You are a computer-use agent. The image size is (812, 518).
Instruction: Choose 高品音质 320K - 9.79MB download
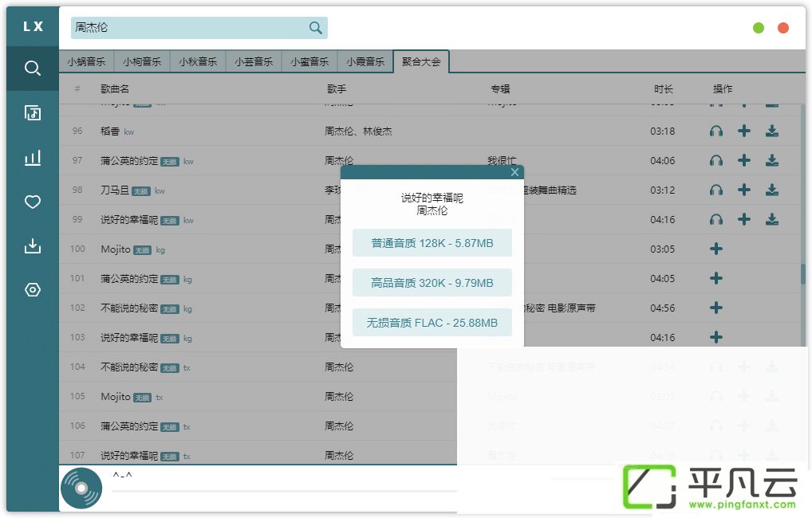click(432, 283)
